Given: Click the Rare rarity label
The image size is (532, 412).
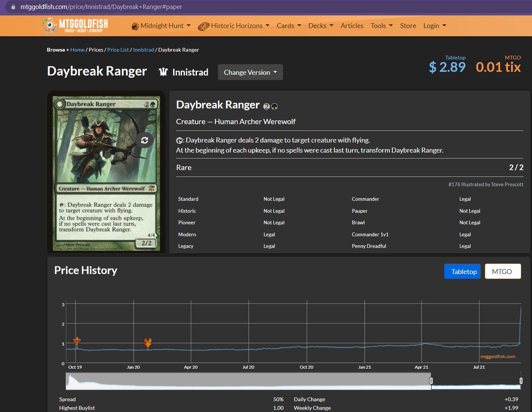Looking at the screenshot, I should [x=184, y=168].
